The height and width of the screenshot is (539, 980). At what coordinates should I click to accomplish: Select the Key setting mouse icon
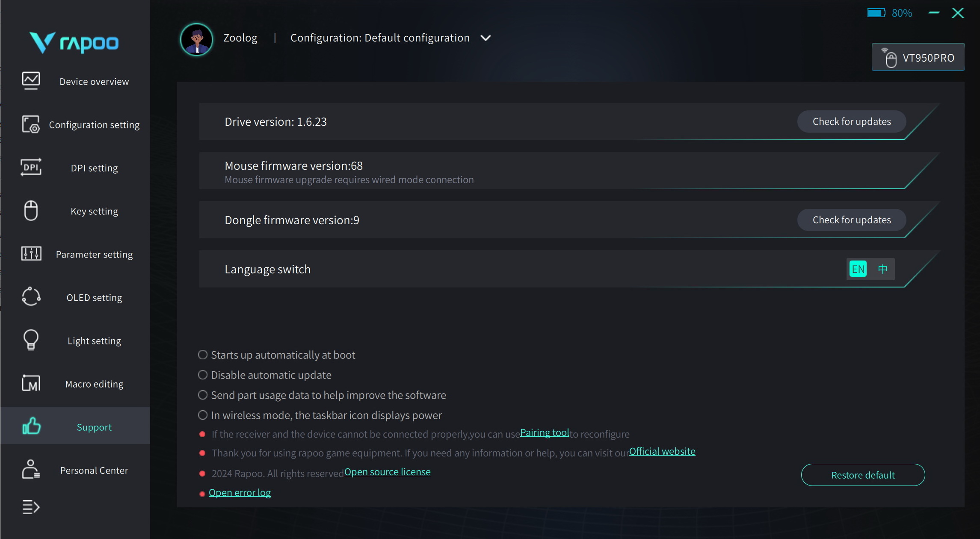[x=31, y=210]
